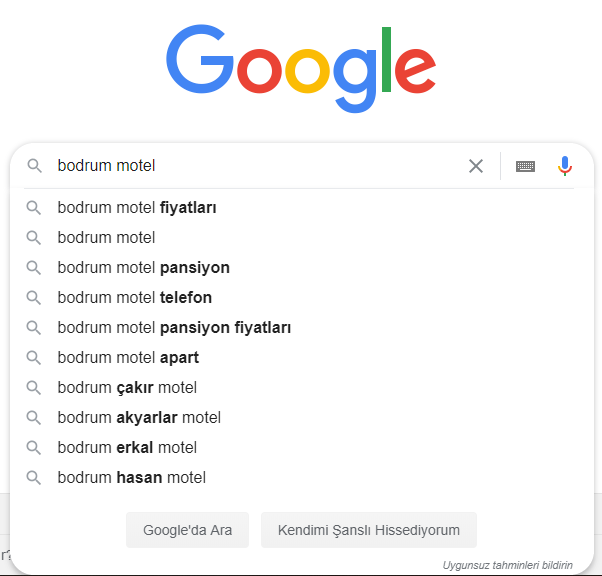The height and width of the screenshot is (576, 602).
Task: Clear the search text with the X icon
Action: (x=476, y=166)
